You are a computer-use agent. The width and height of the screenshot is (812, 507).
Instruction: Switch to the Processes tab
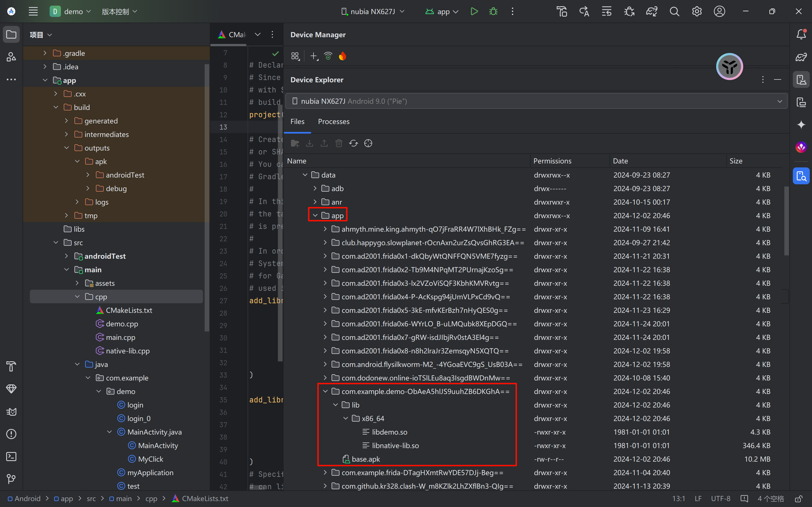[x=333, y=122]
